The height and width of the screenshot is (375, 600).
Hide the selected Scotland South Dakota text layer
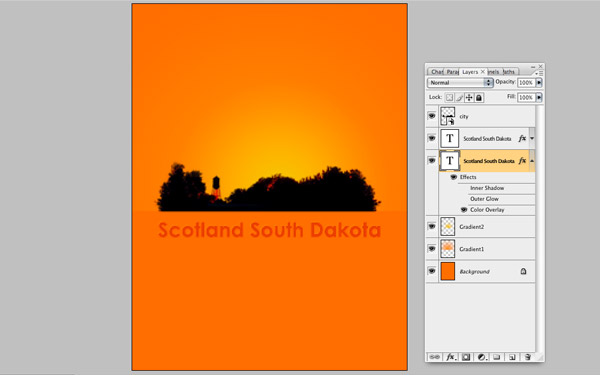coord(432,160)
